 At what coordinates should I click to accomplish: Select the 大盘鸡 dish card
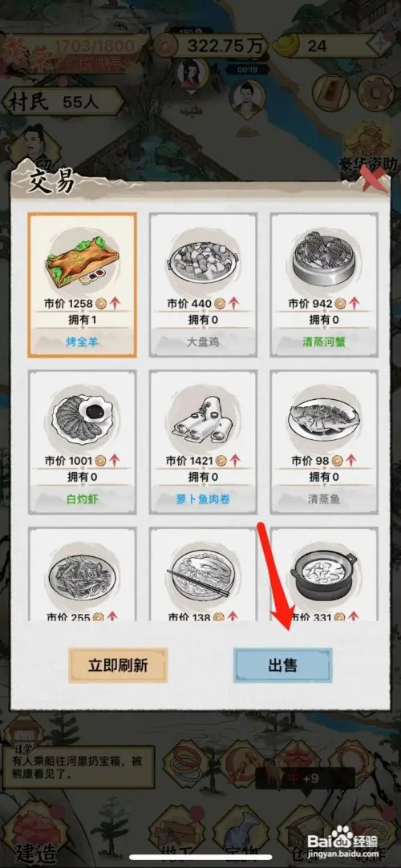click(x=203, y=285)
